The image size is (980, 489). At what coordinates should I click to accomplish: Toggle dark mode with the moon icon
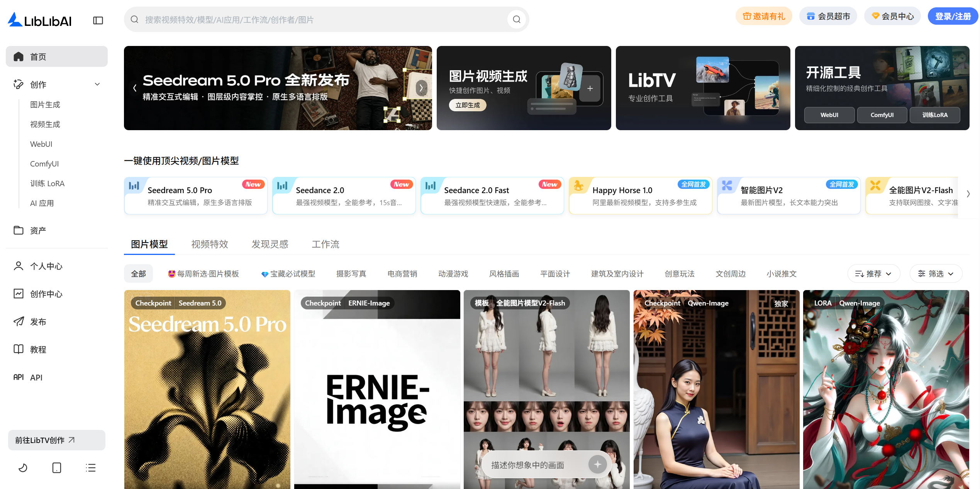(23, 468)
